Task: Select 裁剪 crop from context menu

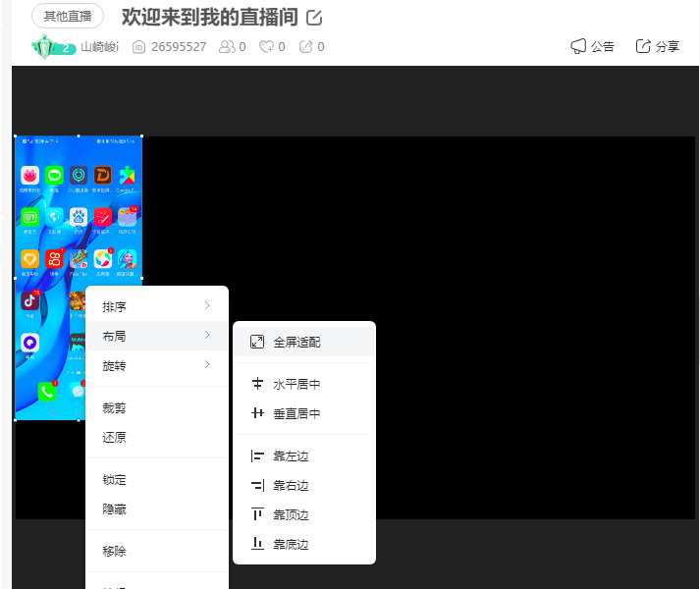Action: click(115, 408)
